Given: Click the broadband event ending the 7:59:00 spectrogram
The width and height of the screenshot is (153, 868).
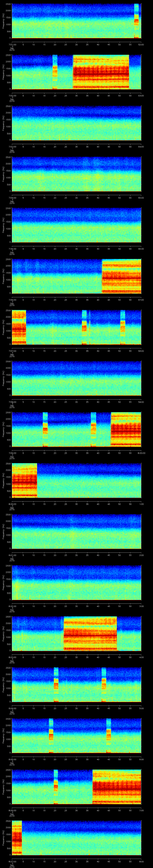Looking at the screenshot, I should tap(126, 429).
